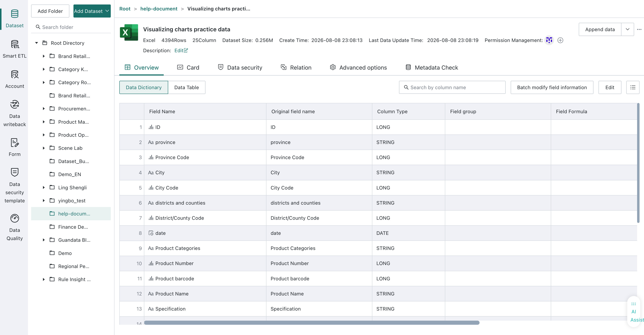The image size is (644, 335).
Task: Expand the Category K... folder
Action: tap(44, 69)
